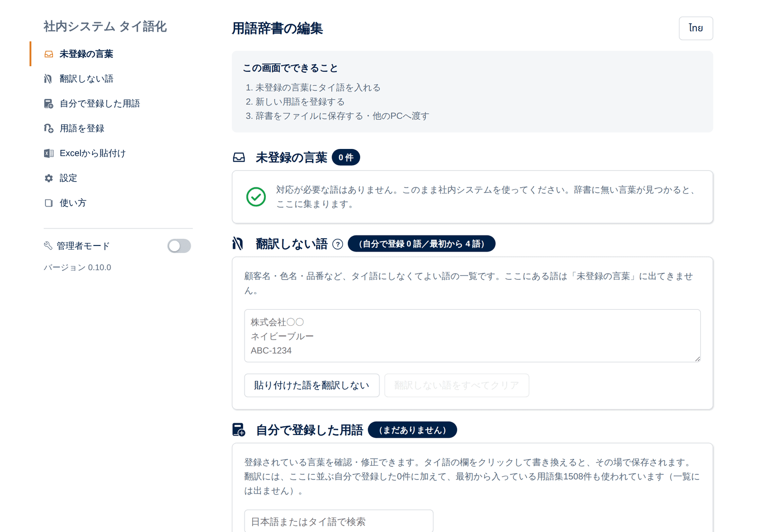Click the wrench icon beside 管理者モード
Screen dimensions: 757x532
48,246
